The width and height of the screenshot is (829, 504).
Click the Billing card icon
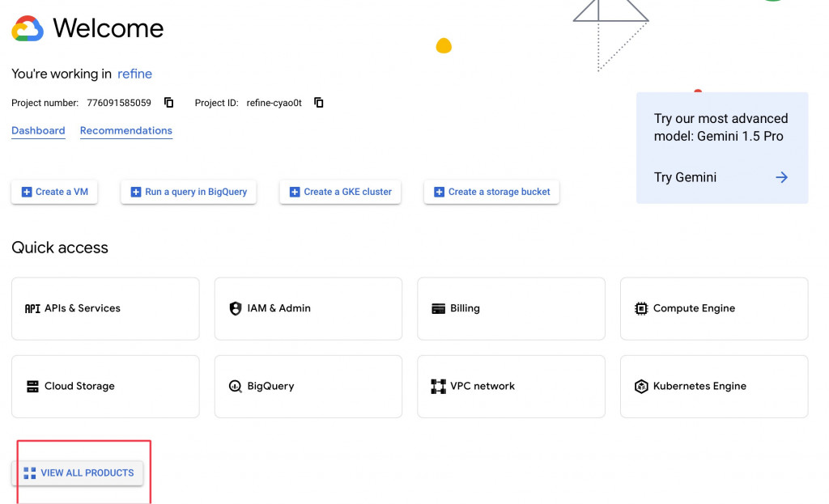pos(439,308)
